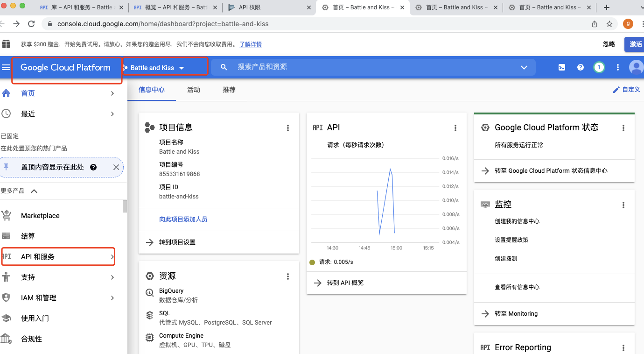Open the navigation menu hamburger icon

tap(7, 67)
